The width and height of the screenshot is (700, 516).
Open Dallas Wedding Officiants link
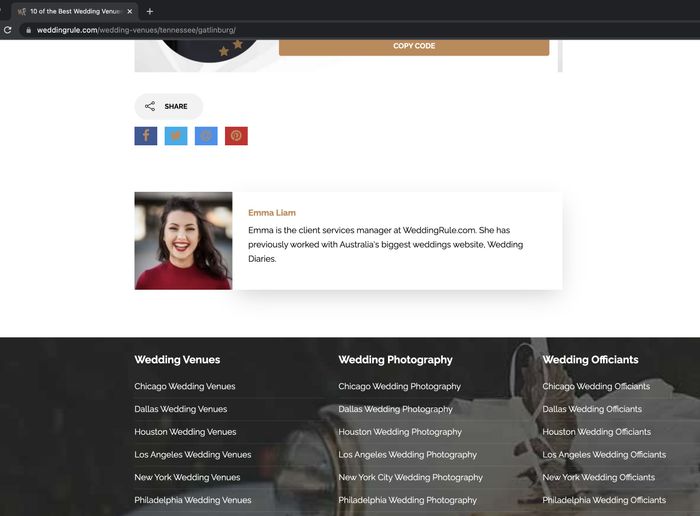pyautogui.click(x=592, y=409)
